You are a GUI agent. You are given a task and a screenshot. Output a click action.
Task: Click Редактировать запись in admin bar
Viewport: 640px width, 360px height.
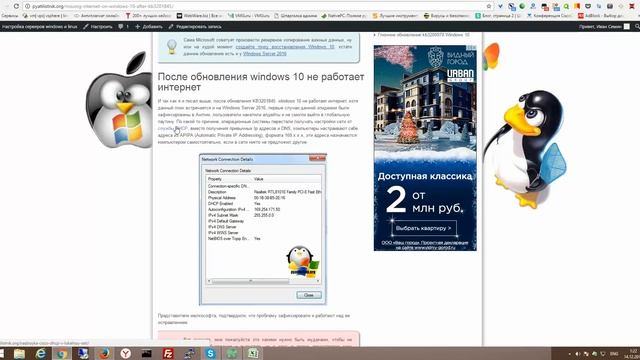(x=195, y=27)
